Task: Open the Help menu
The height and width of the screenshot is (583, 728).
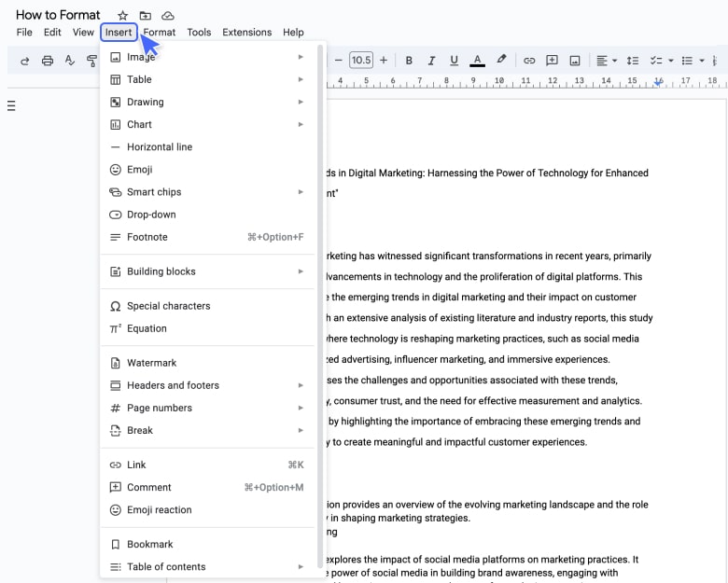Action: click(x=293, y=33)
